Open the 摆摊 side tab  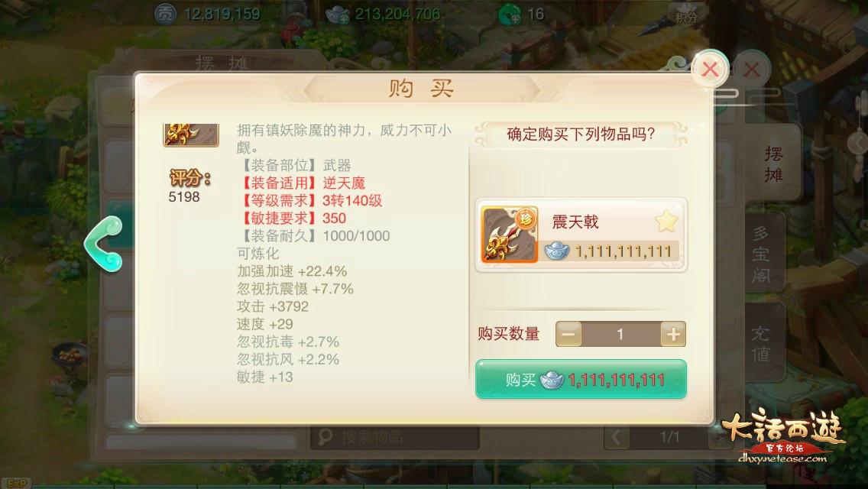[x=773, y=164]
